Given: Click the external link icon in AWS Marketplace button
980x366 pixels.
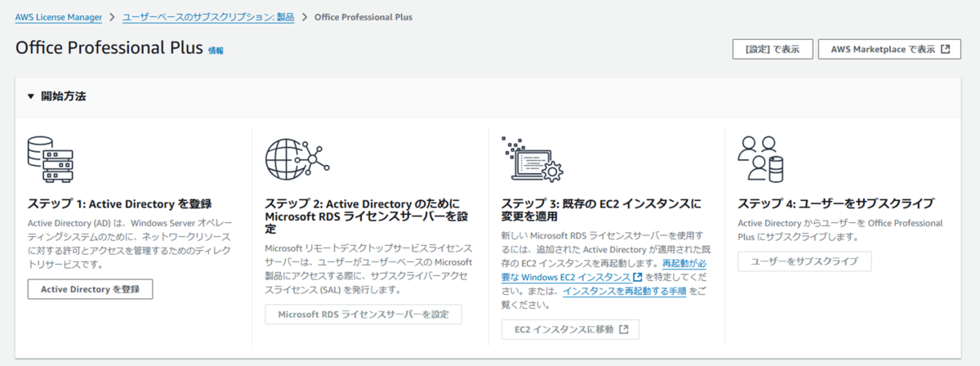Looking at the screenshot, I should pos(945,49).
